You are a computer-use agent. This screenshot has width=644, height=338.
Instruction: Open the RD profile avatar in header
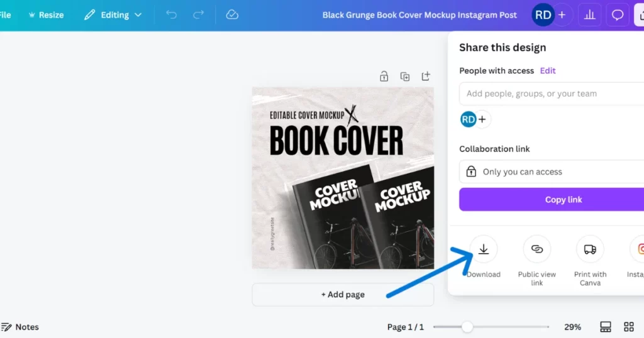(543, 15)
